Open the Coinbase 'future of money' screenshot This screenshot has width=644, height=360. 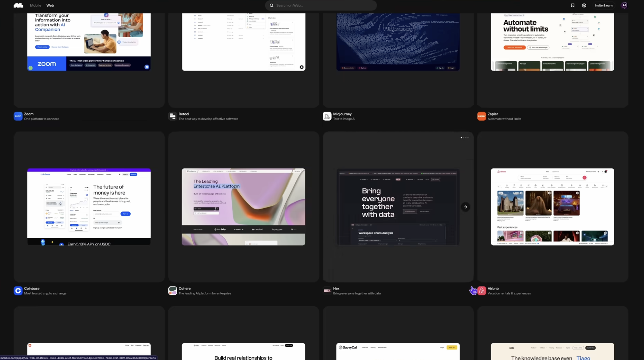pyautogui.click(x=89, y=207)
